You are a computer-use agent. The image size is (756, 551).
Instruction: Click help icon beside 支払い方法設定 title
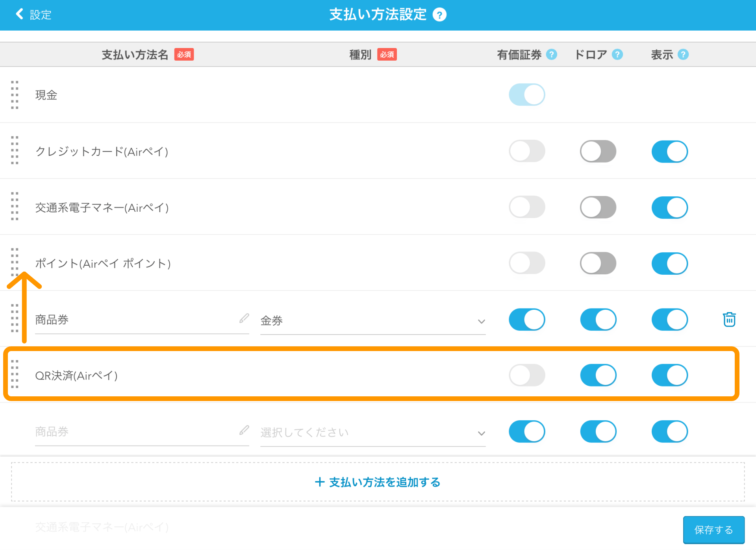click(439, 15)
